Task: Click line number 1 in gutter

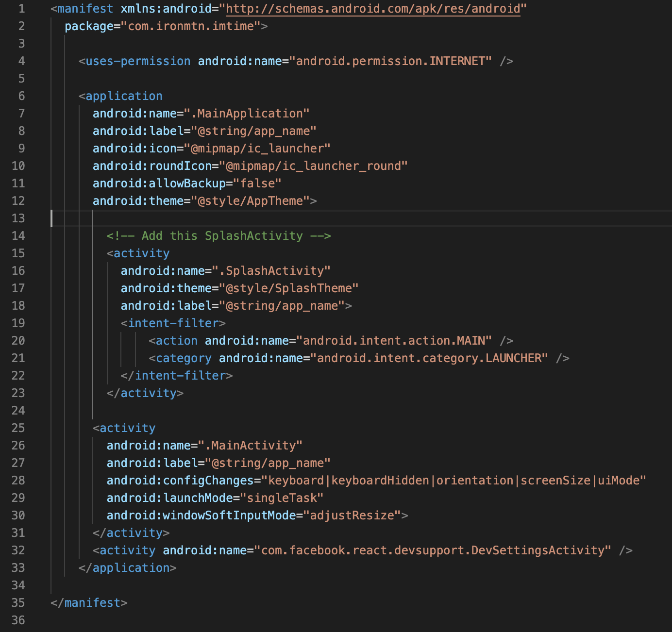Action: click(21, 9)
